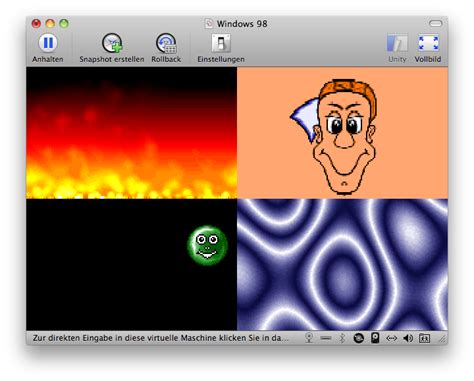Click the cartoon face panel
The image size is (474, 381).
[x=342, y=133]
